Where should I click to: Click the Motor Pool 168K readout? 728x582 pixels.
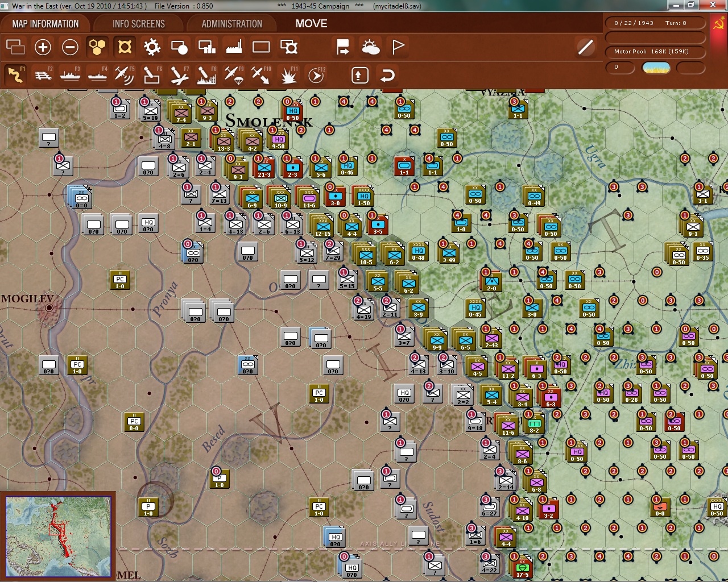tap(655, 51)
